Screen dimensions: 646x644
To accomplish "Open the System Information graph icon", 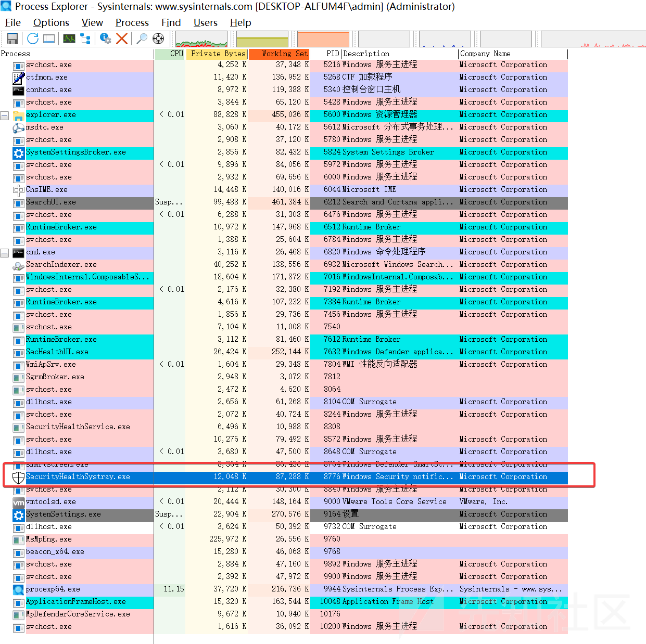I will pyautogui.click(x=69, y=38).
